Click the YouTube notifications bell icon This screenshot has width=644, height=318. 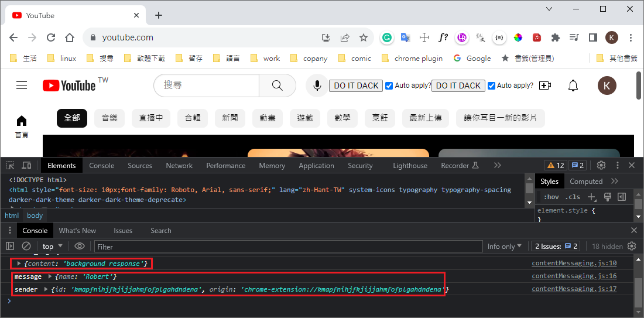[x=573, y=86]
